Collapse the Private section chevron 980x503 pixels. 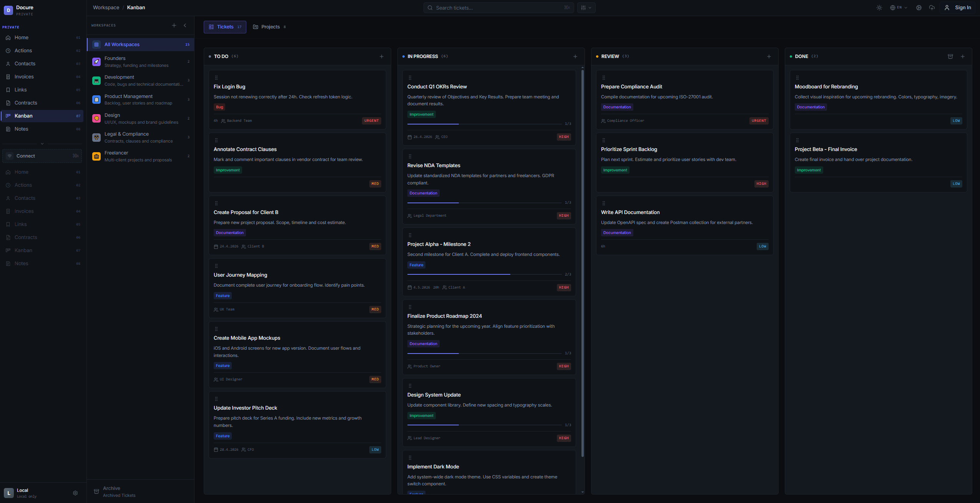pos(42,144)
